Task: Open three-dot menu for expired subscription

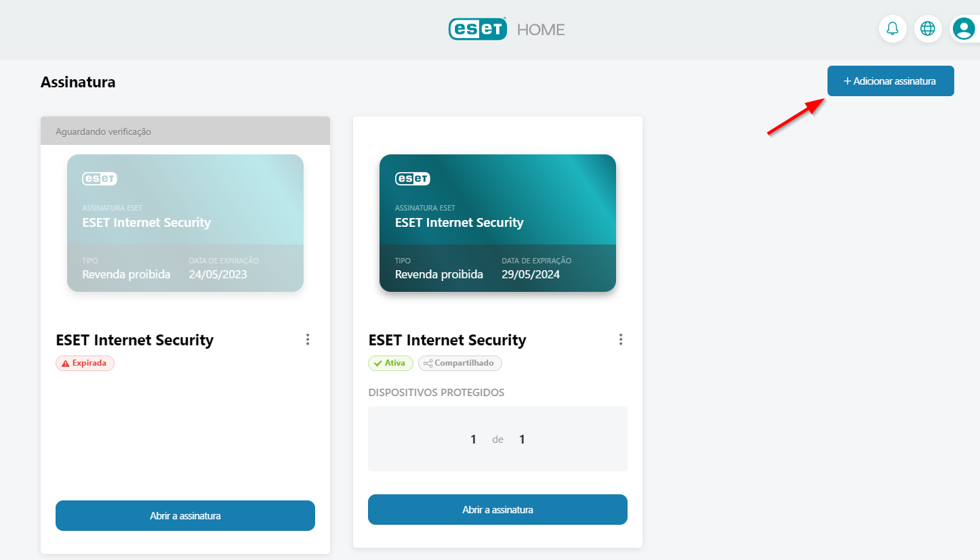Action: pyautogui.click(x=308, y=339)
